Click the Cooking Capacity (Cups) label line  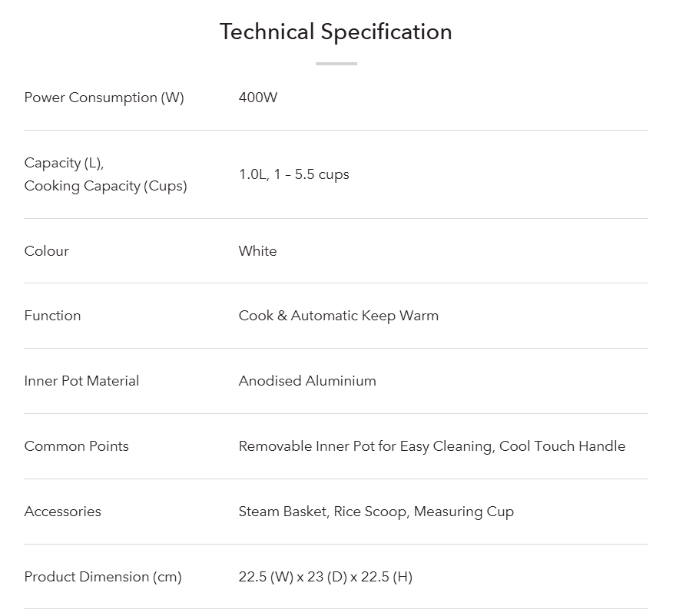tap(105, 186)
